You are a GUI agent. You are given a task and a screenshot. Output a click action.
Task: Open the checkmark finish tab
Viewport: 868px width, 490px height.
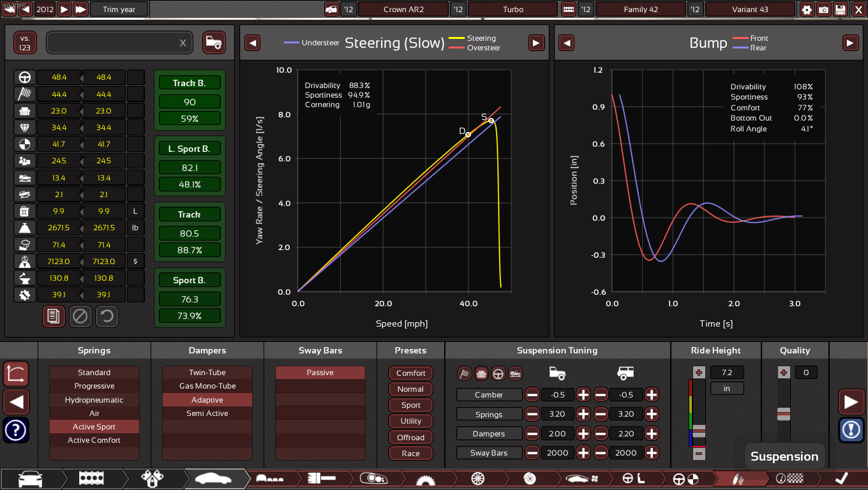[x=842, y=479]
